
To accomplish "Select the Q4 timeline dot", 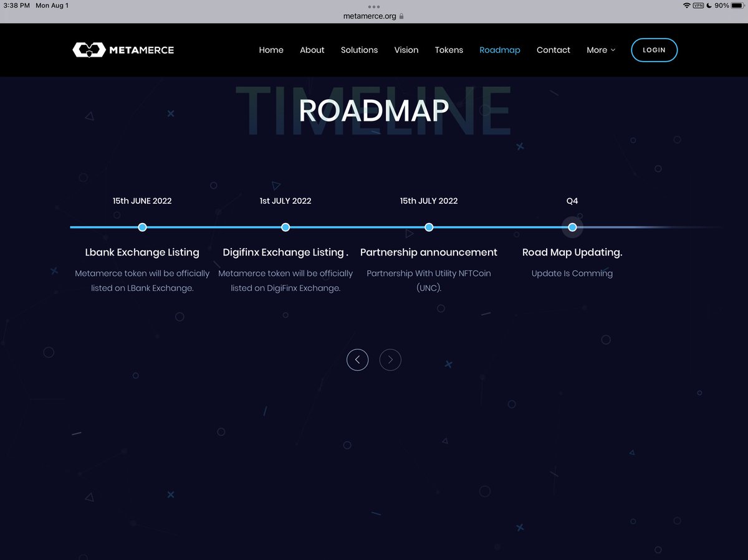I will [572, 227].
